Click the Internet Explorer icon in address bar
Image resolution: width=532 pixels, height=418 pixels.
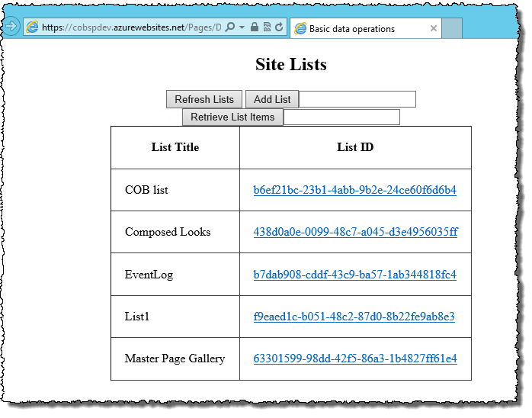tap(32, 27)
